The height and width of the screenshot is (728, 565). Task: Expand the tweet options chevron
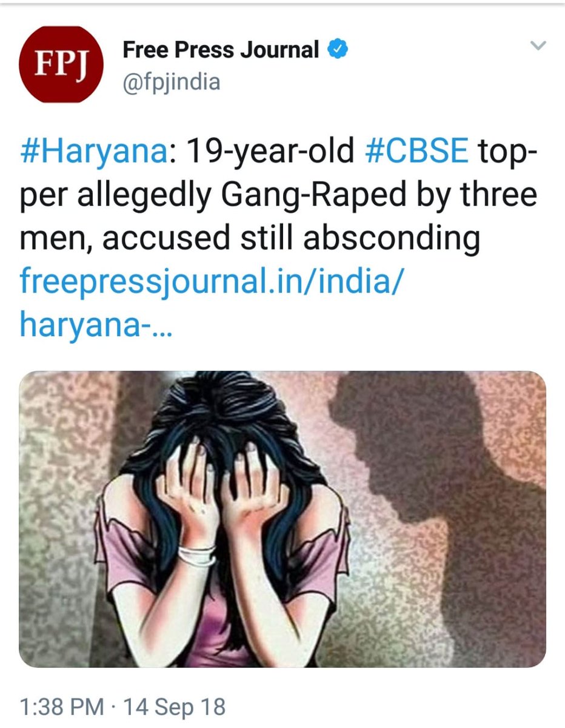538,45
